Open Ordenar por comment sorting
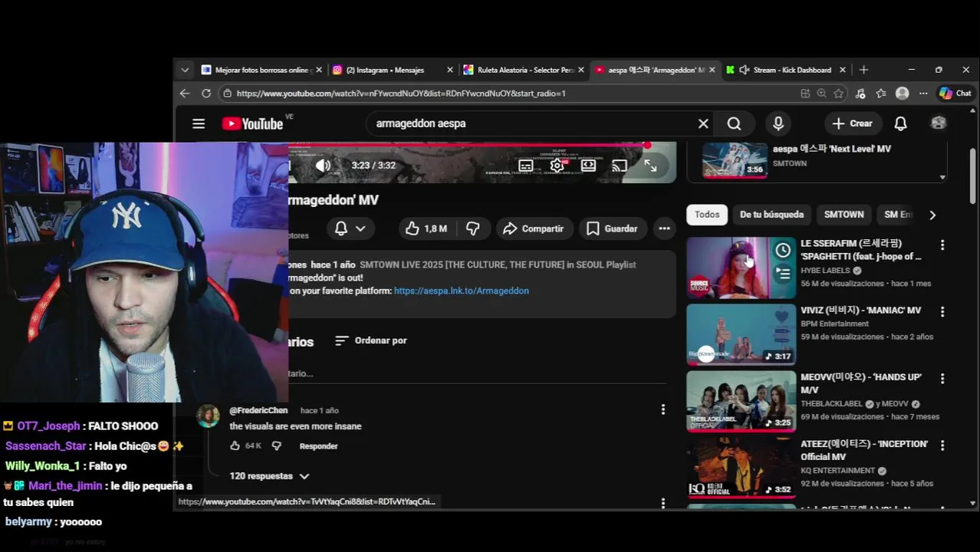Viewport: 980px width, 552px height. point(371,340)
